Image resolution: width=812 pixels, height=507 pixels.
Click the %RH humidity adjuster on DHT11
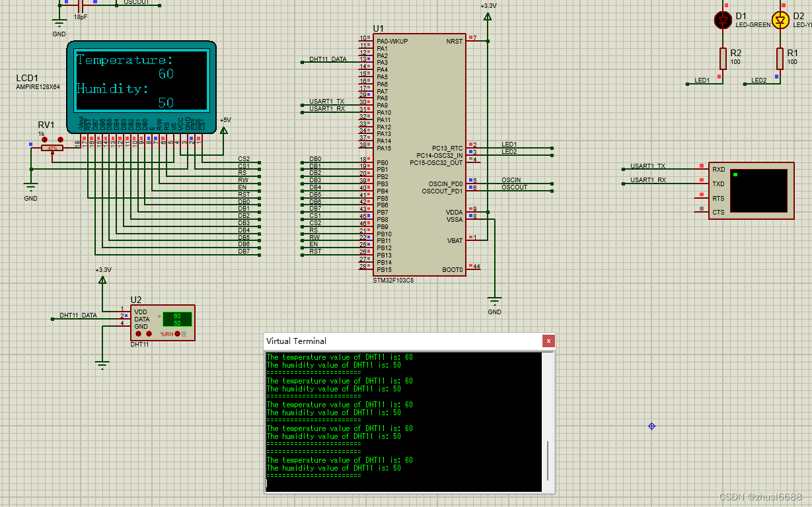pyautogui.click(x=177, y=333)
